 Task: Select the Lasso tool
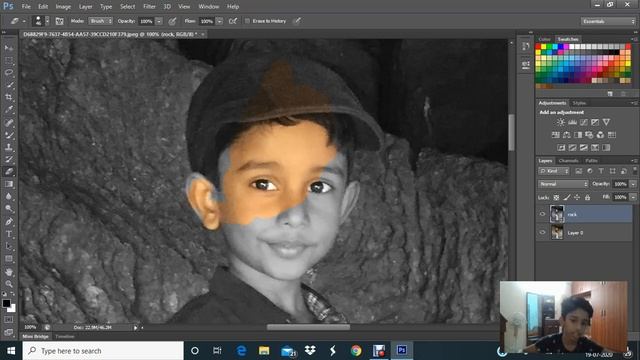pos(9,73)
